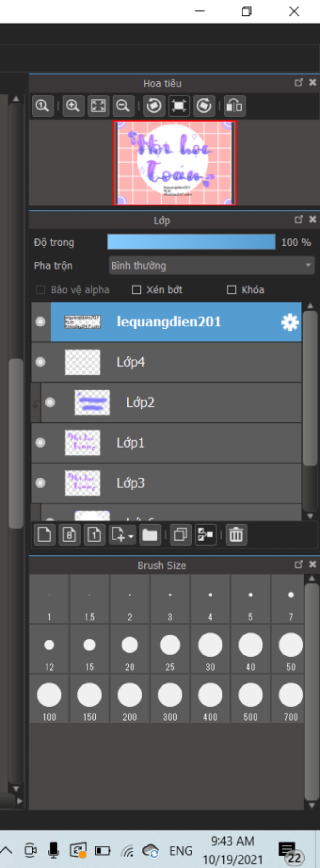The height and width of the screenshot is (868, 320).
Task: Rotate canvas left in the navigator
Action: [154, 106]
